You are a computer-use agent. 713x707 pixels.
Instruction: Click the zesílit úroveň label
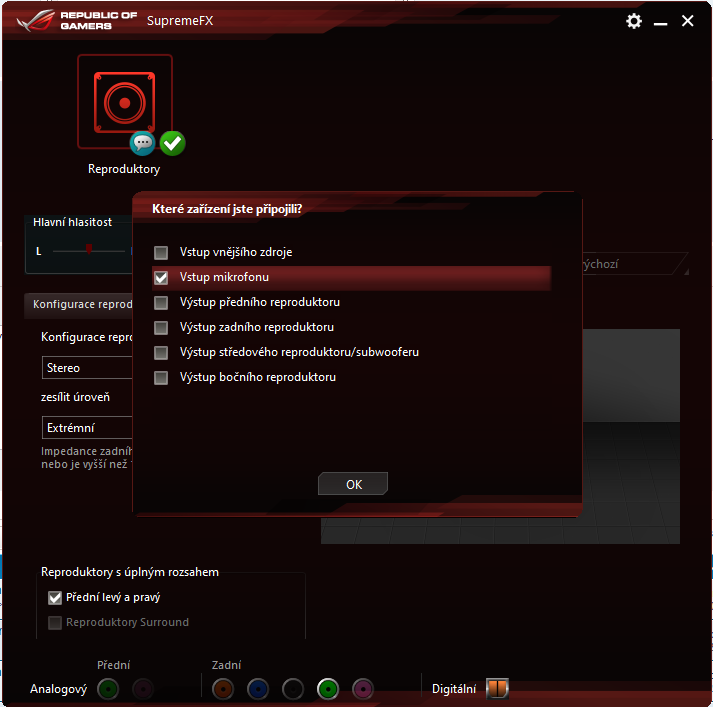[x=75, y=397]
